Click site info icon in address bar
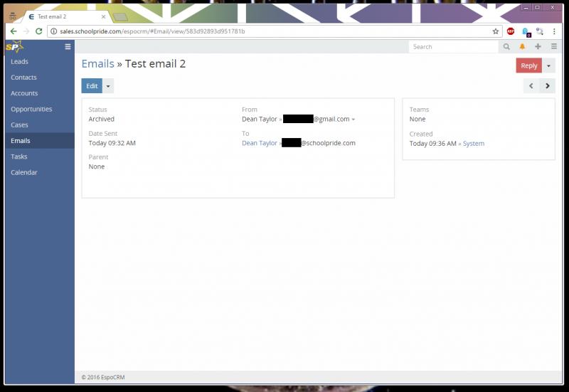 coord(54,31)
